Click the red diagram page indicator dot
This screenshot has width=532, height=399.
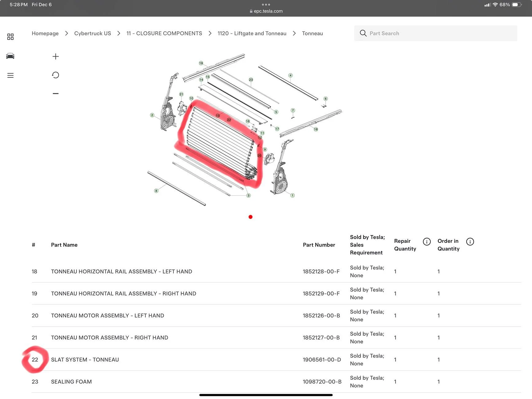[250, 217]
